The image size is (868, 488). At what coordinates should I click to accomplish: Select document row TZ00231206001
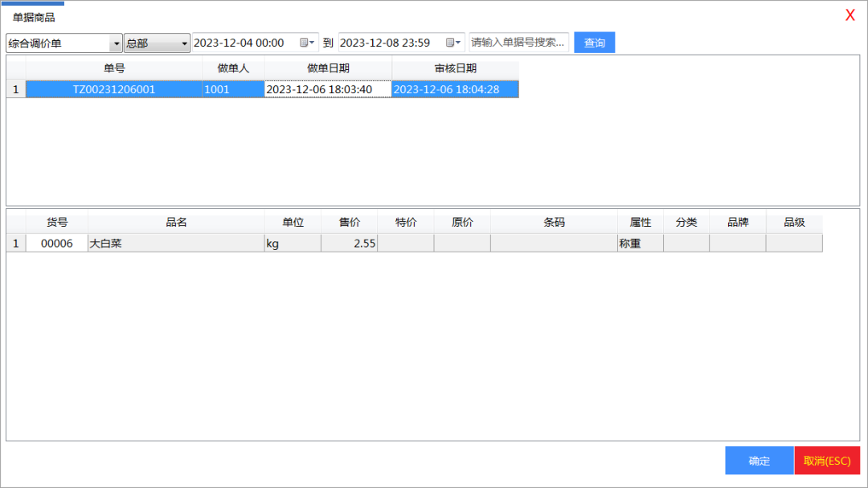tap(114, 89)
